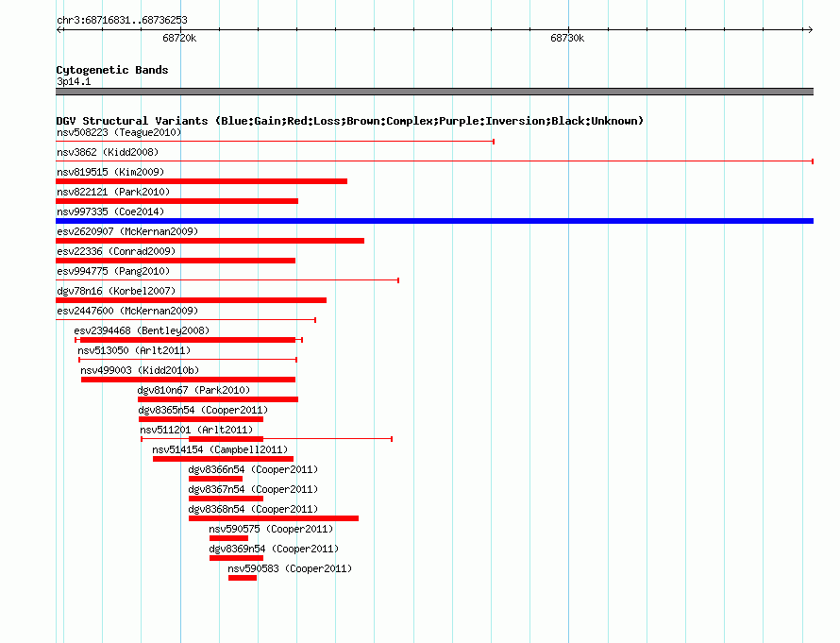Click the nsv513050 (Arlt2011) label
Viewport: 840px width, 643px height.
(x=134, y=350)
